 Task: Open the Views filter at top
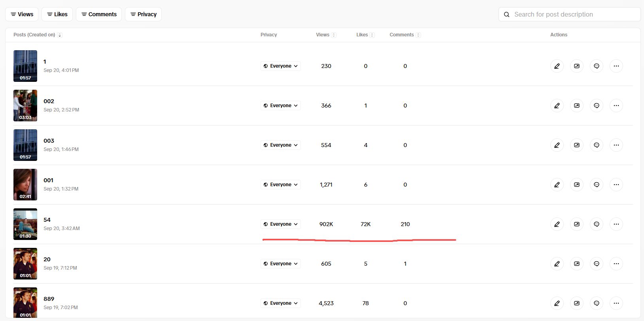coord(22,14)
